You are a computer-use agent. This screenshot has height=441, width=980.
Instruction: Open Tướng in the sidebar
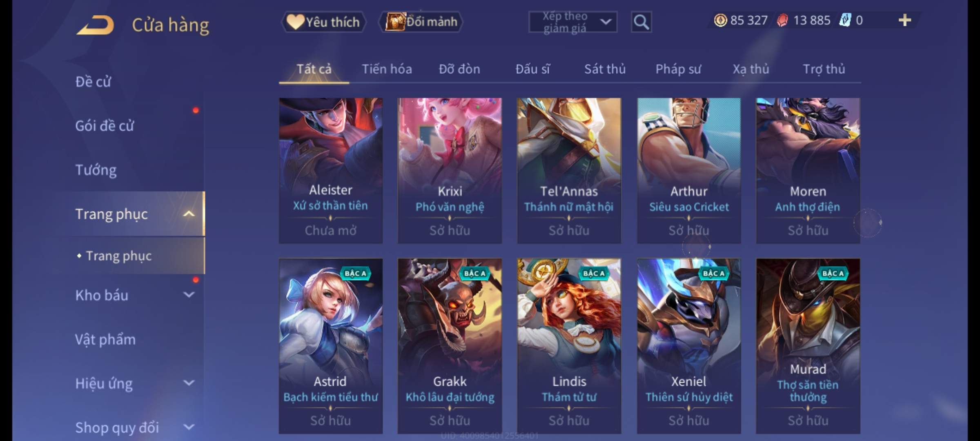point(96,170)
